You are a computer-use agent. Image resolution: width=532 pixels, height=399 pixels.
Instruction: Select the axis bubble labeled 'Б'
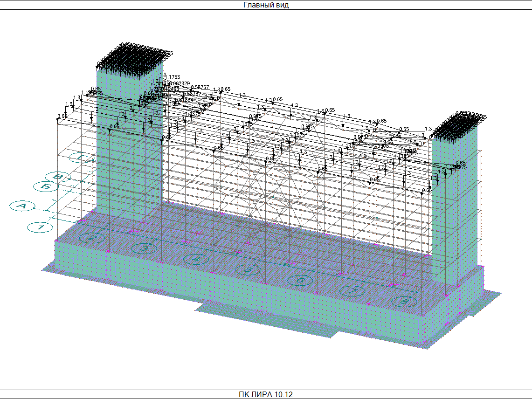point(46,186)
